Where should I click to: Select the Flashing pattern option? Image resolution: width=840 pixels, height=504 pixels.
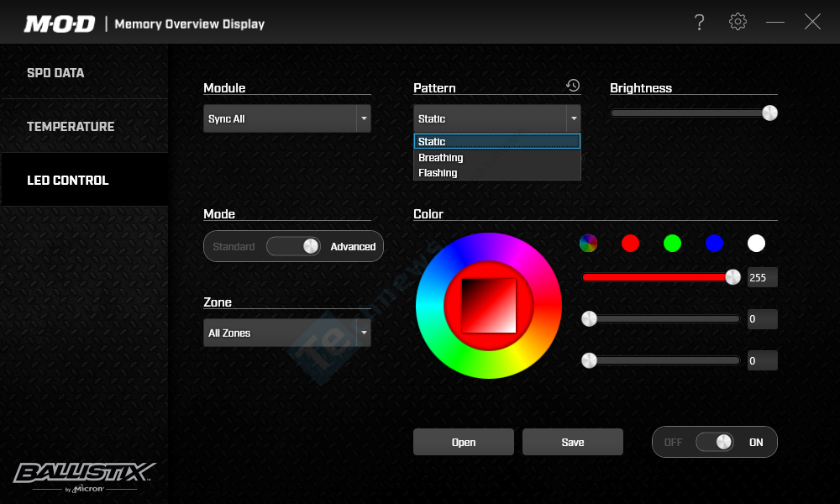[x=497, y=172]
